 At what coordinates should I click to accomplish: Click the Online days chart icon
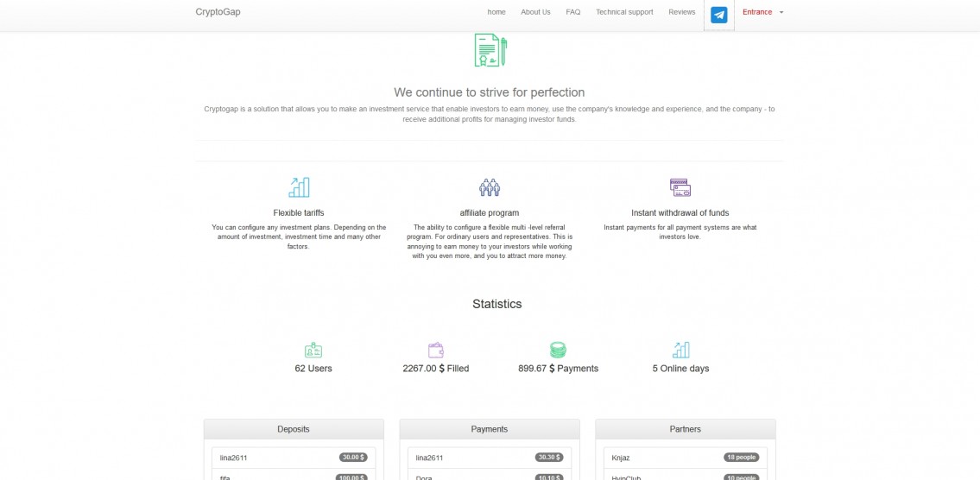(x=680, y=350)
